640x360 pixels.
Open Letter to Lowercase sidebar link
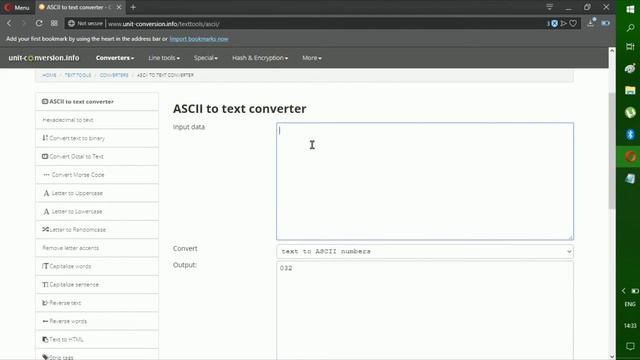click(x=97, y=211)
